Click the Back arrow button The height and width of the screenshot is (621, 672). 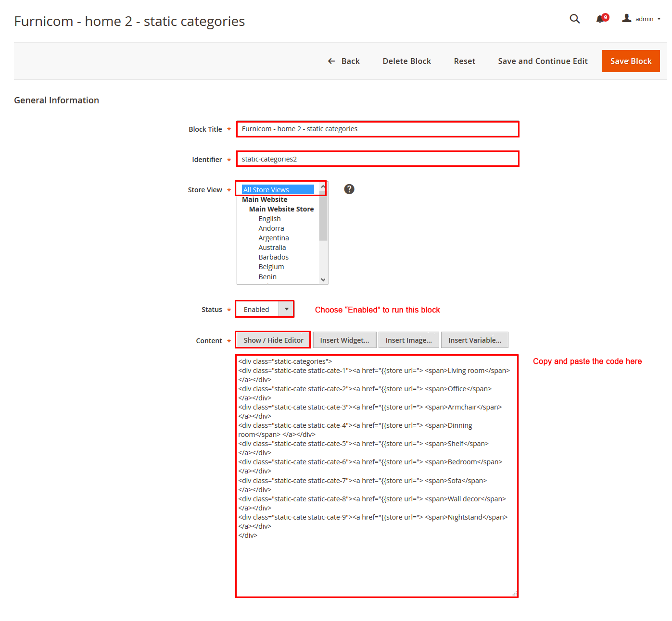(x=343, y=61)
